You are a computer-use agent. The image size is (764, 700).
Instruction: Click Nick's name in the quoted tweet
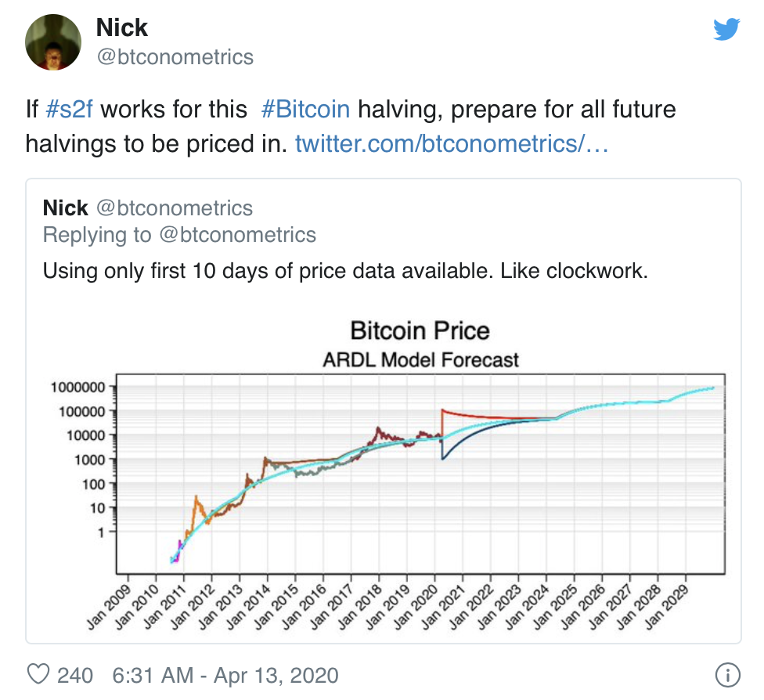[x=65, y=208]
